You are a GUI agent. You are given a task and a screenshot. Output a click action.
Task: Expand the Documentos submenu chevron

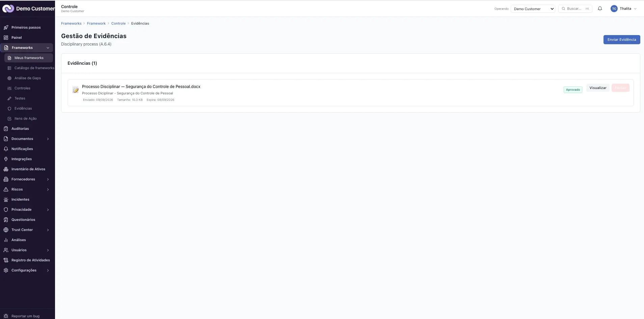[48, 139]
